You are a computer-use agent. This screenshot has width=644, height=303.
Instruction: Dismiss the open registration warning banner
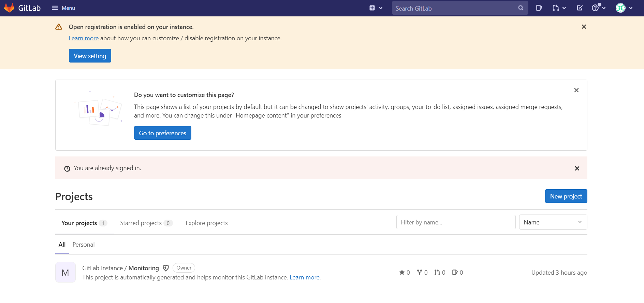584,27
